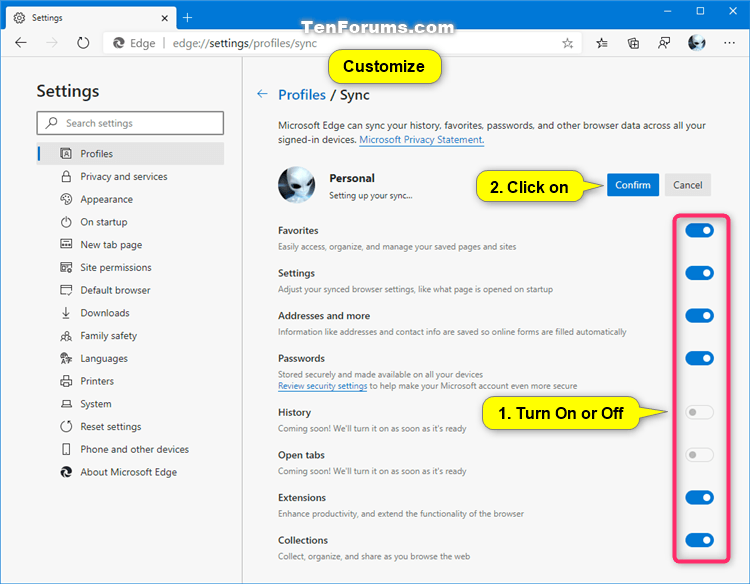Click the Printers icon

(66, 381)
